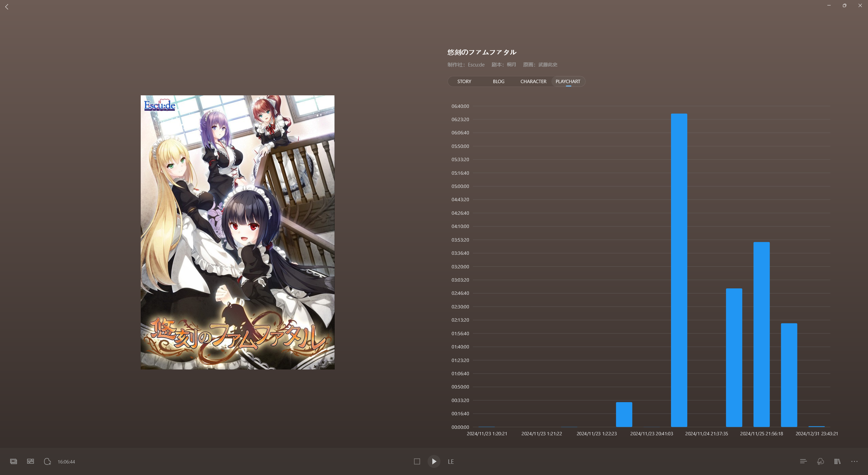
Task: Open the more options ellipsis menu
Action: 854,461
